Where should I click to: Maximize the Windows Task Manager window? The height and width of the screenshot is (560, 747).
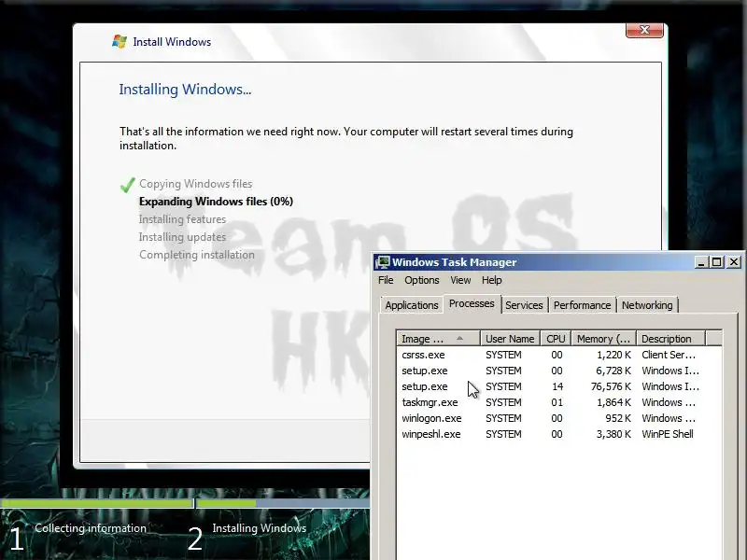point(716,262)
